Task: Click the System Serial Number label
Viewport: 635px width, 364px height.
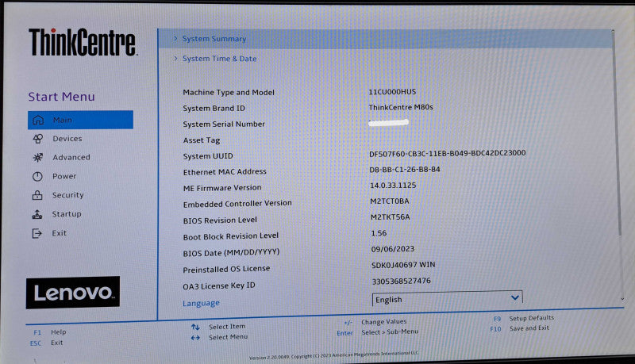Action: tap(224, 125)
